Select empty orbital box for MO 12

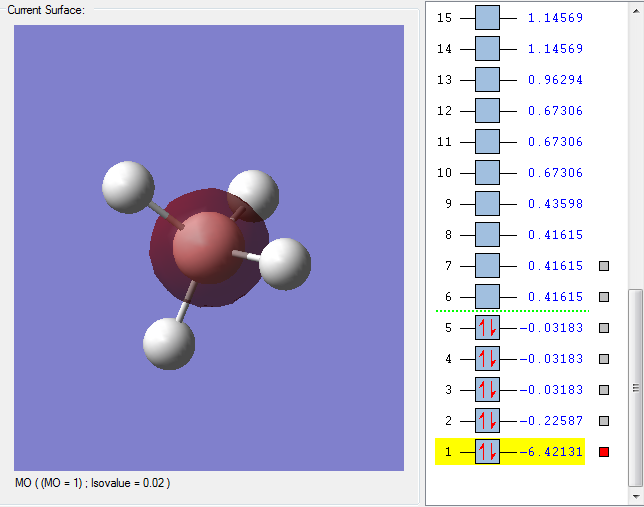coord(488,111)
